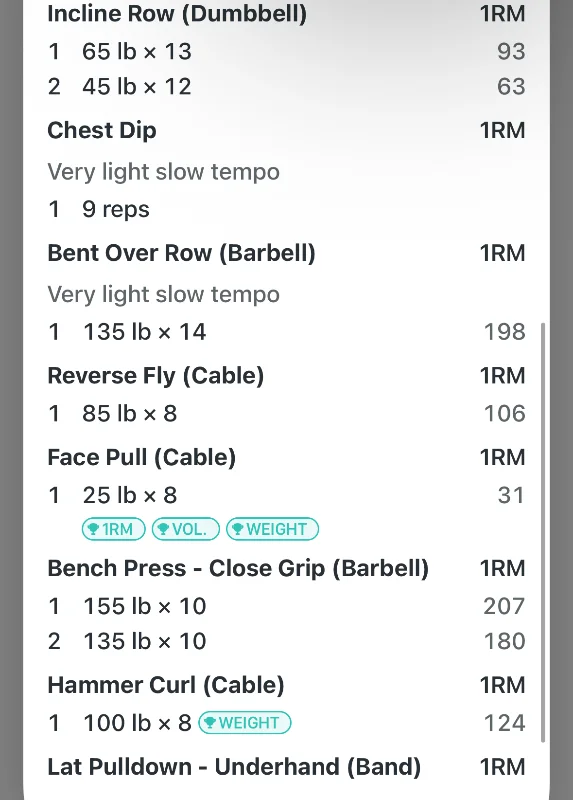This screenshot has height=800, width=573.
Task: Select the Reverse Fly (Cable) heading
Action: tap(156, 376)
